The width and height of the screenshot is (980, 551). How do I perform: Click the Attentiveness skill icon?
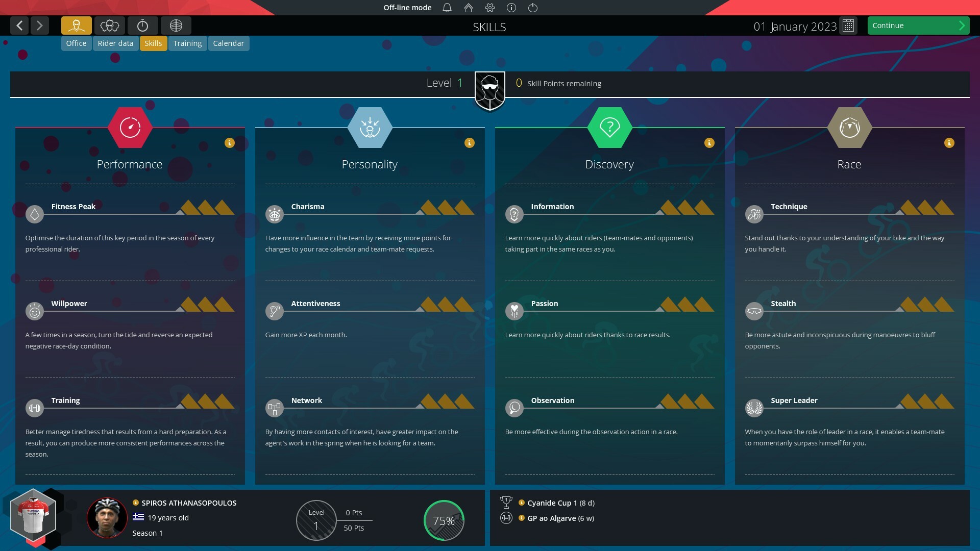click(x=275, y=311)
